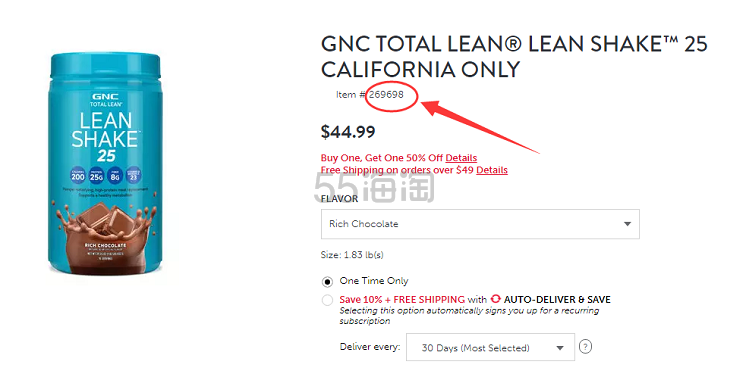Open the 30 Days delivery frequency dropdown
749x374 pixels.
click(x=490, y=347)
